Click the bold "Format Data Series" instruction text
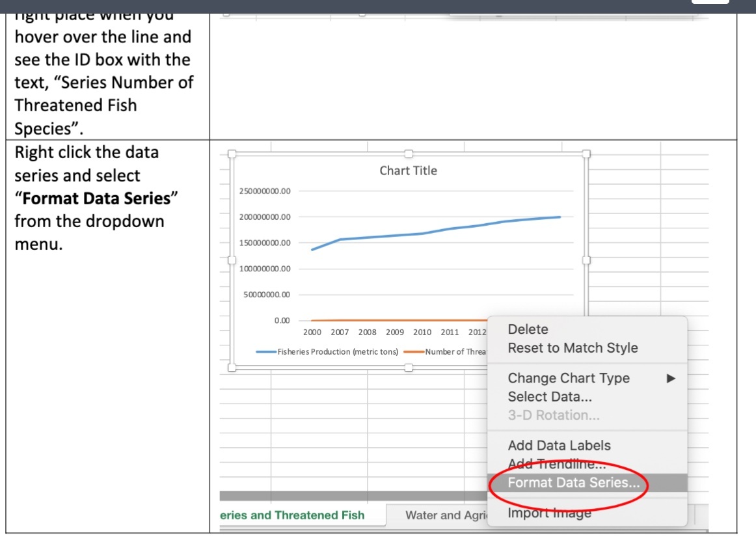756x557 pixels. click(96, 198)
